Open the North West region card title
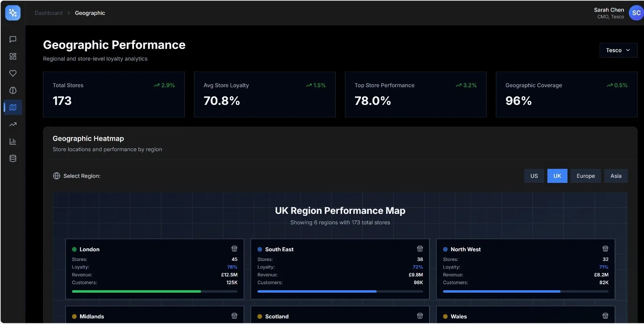The width and height of the screenshot is (644, 324). click(466, 249)
